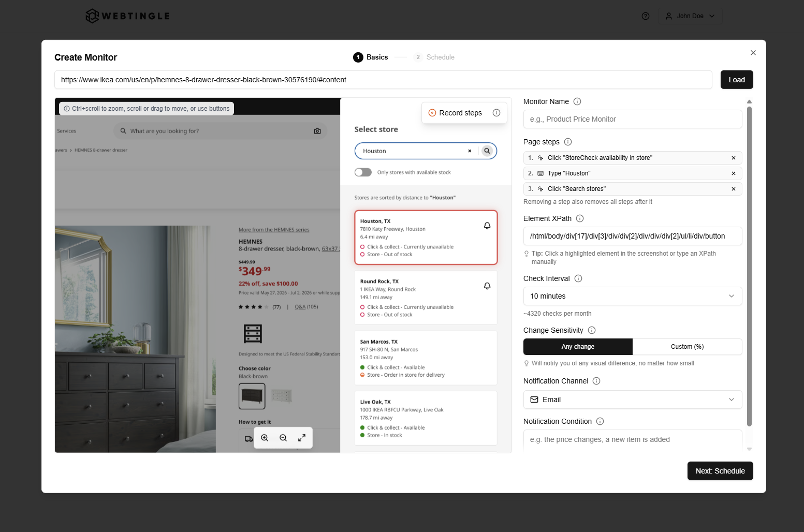Click the Notification Condition input field
Screen dimensions: 804x532
coord(633,439)
